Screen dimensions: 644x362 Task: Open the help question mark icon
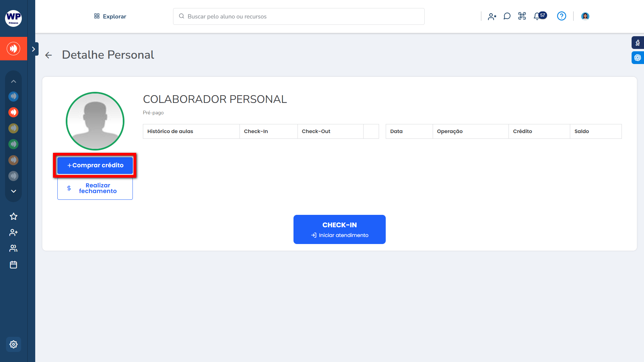pyautogui.click(x=561, y=16)
